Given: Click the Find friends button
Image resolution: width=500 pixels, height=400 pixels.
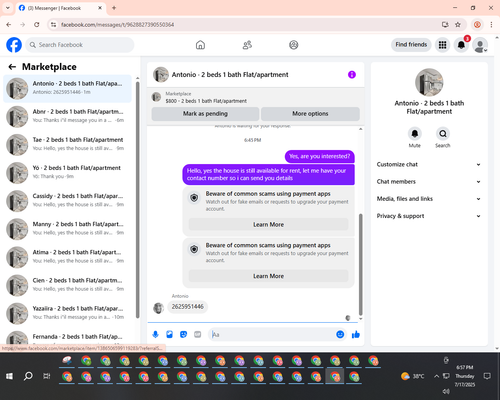Looking at the screenshot, I should pos(411,45).
